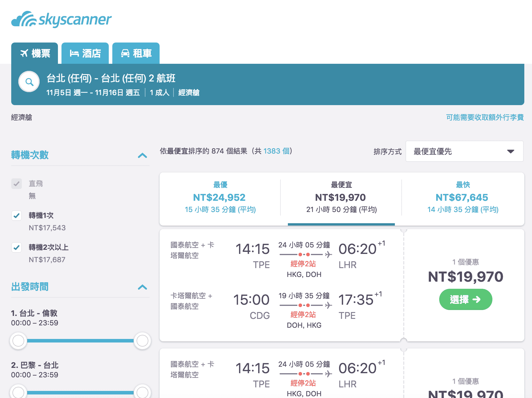Click the 1 成人 passenger text
532x398 pixels.
[160, 93]
